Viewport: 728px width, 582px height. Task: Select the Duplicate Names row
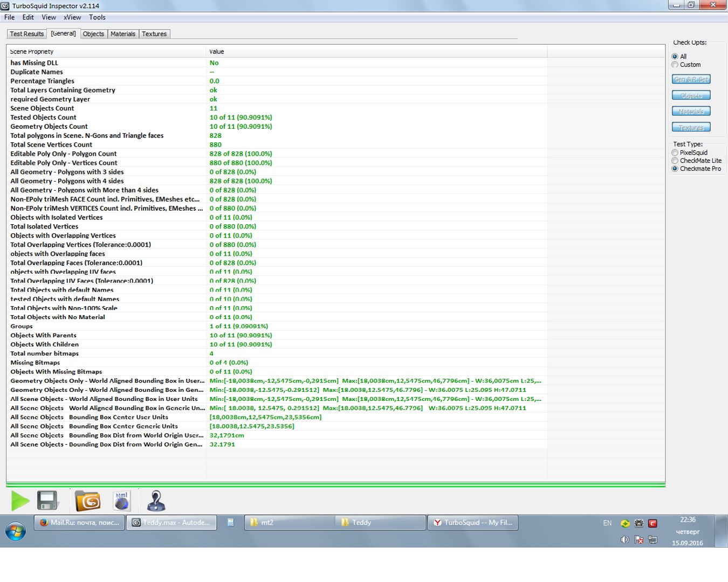coord(277,72)
